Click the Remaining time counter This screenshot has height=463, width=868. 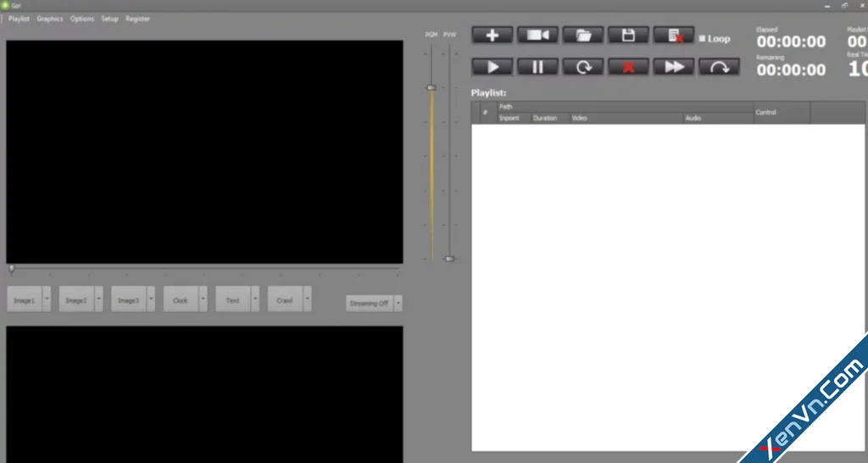[791, 70]
